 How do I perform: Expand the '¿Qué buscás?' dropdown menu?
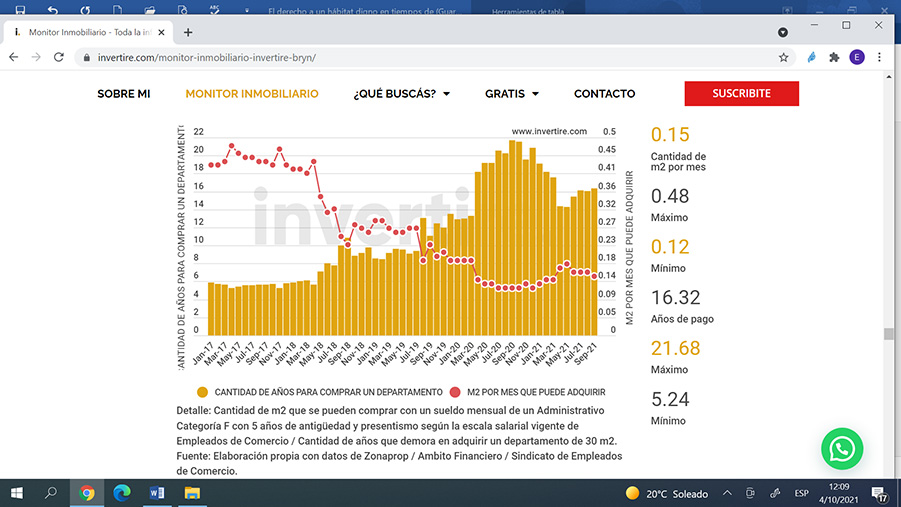pyautogui.click(x=401, y=94)
